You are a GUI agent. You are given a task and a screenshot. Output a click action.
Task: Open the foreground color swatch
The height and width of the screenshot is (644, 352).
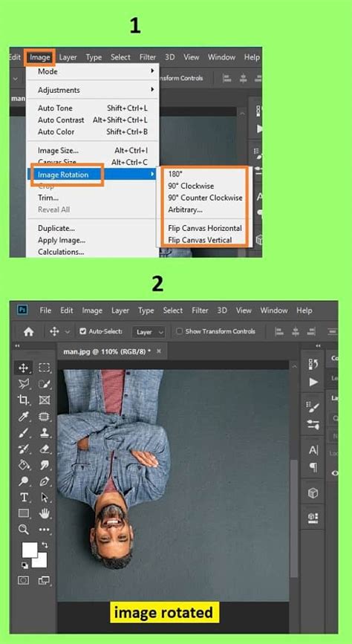point(30,550)
